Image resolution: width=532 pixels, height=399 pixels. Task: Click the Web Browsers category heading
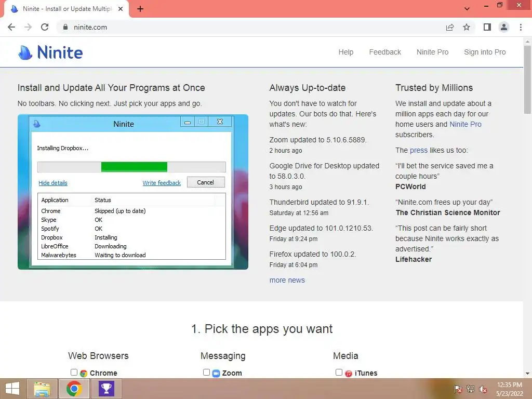point(98,355)
